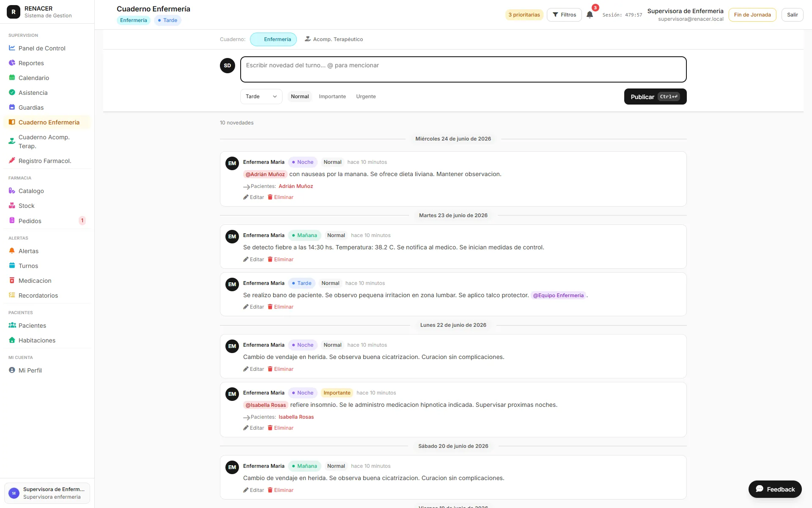
Task: Click 'Sesión: 479:57' session timer
Action: (x=622, y=15)
